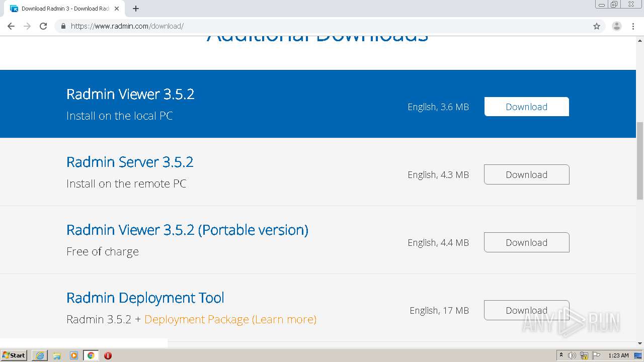The width and height of the screenshot is (644, 362).
Task: Show hidden system tray icons
Action: click(561, 355)
